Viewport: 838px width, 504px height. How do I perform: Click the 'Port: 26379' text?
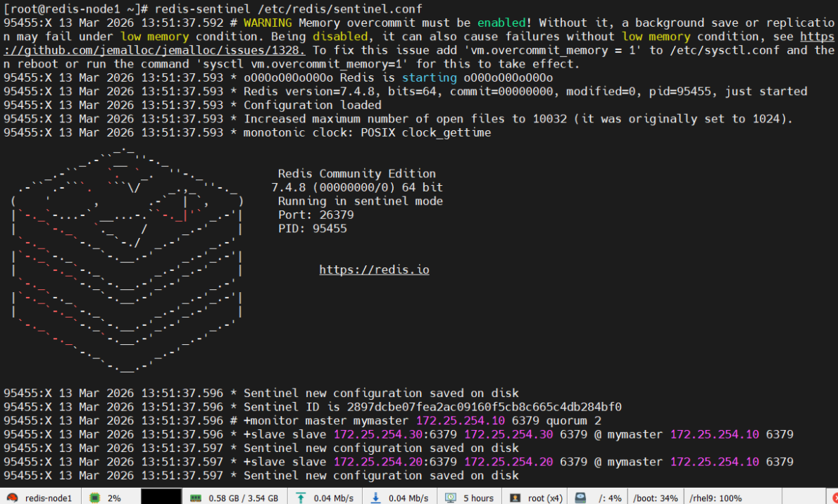tap(316, 215)
